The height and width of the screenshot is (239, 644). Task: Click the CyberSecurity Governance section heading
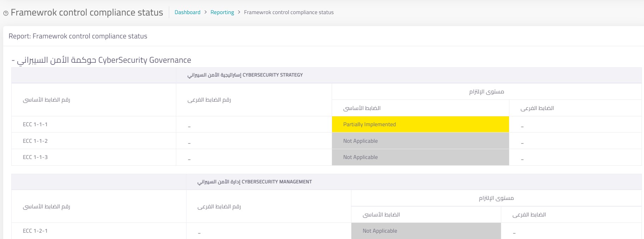(x=102, y=60)
